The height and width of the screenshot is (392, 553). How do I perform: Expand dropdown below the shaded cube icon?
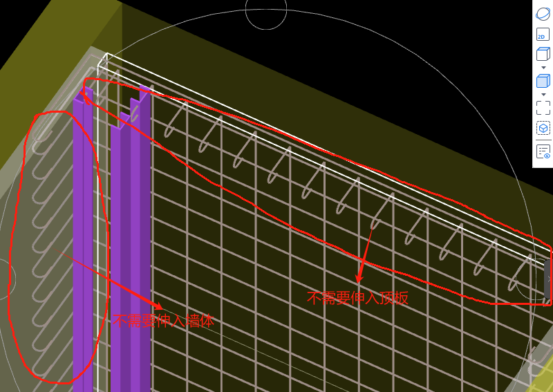[x=543, y=94]
